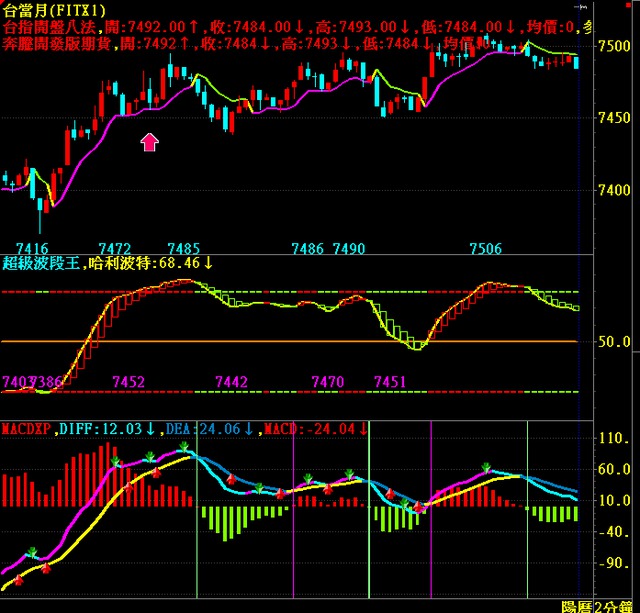The height and width of the screenshot is (613, 640).
Task: Click the cyan 7485 price annotation
Action: 184,249
